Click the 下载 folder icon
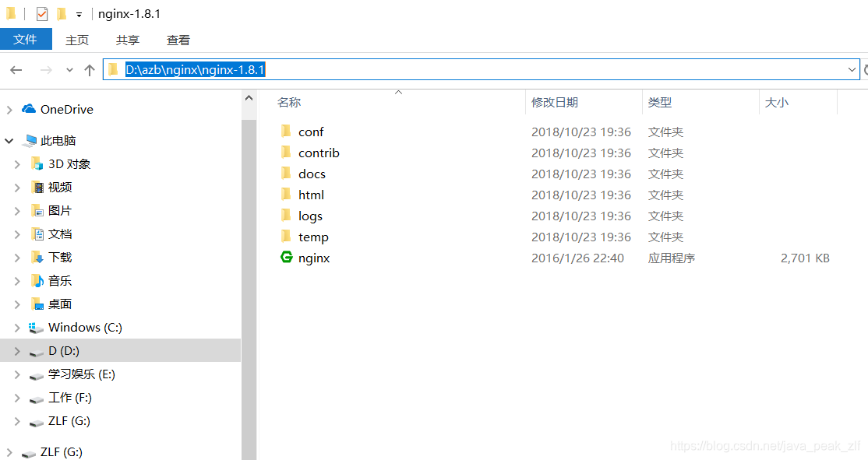The width and height of the screenshot is (868, 460). tap(37, 257)
